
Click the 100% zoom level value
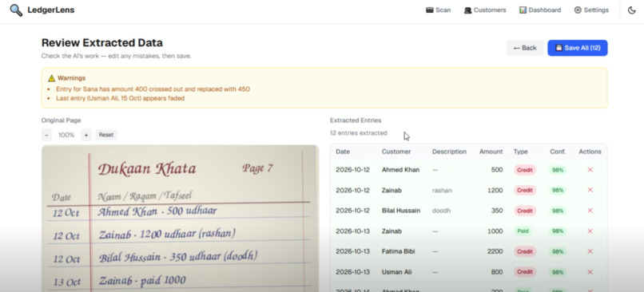pos(66,135)
